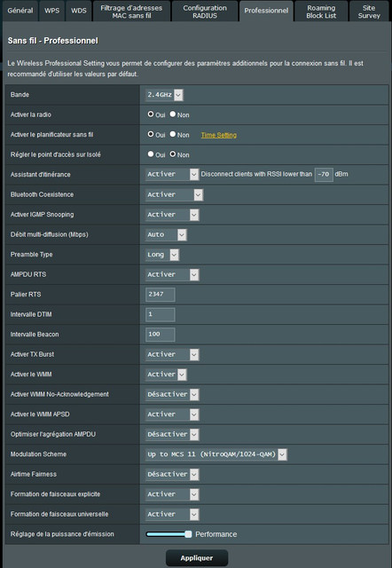Switch to the Général tab
Viewport: 392px width, 568px height.
pyautogui.click(x=20, y=11)
